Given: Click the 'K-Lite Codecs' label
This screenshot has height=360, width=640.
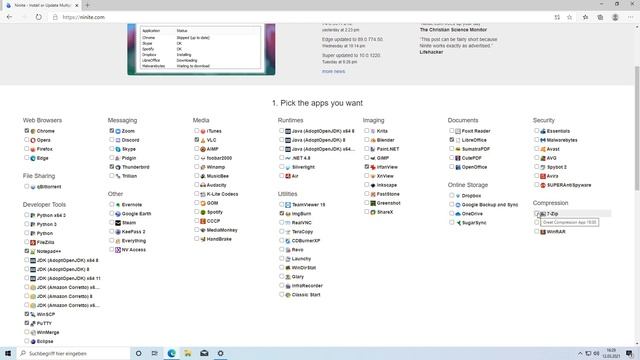Looking at the screenshot, I should pos(222,194).
